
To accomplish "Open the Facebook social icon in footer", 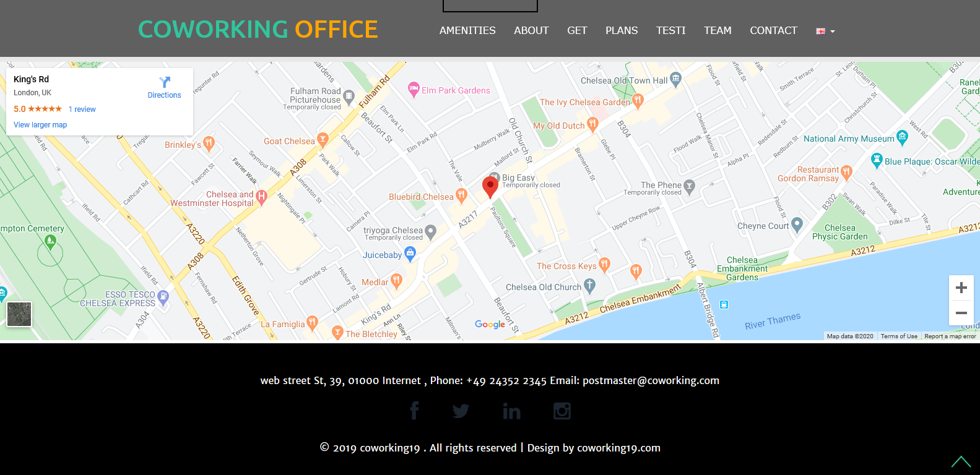I will 414,411.
